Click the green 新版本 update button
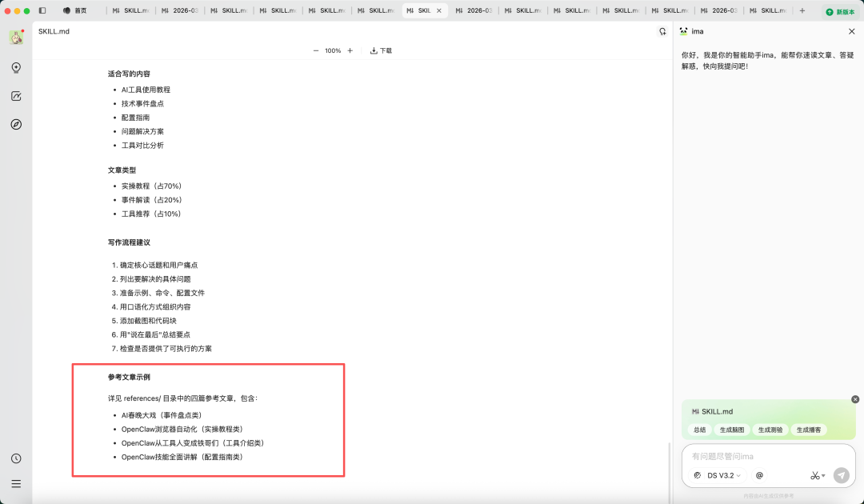The height and width of the screenshot is (504, 864). (840, 11)
